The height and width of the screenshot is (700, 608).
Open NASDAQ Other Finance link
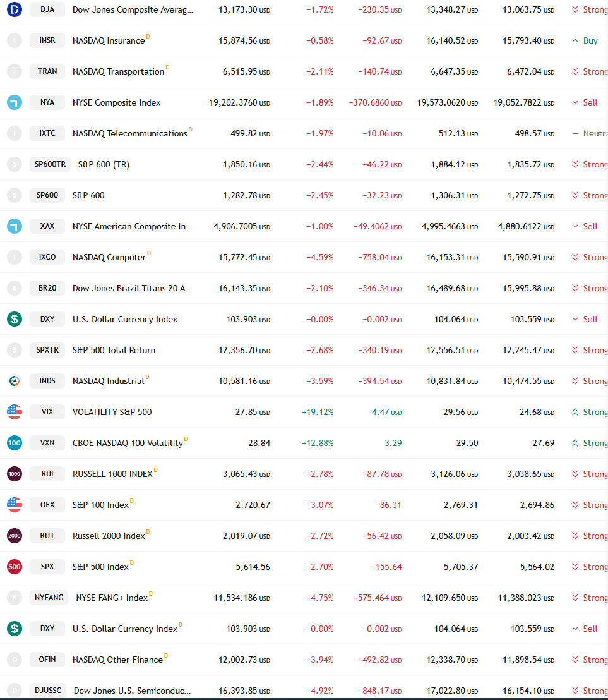click(x=117, y=660)
